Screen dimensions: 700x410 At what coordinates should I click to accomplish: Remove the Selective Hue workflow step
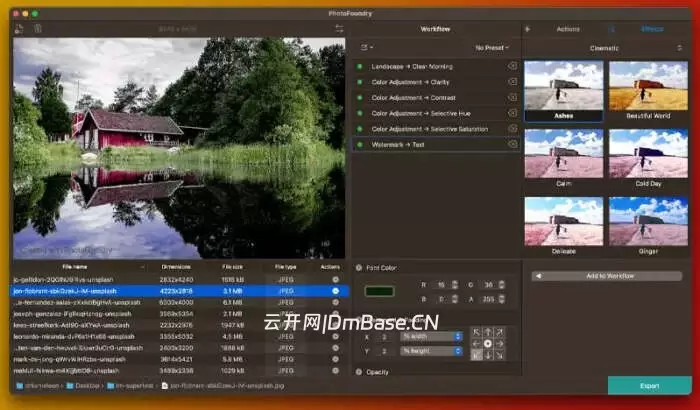point(512,113)
